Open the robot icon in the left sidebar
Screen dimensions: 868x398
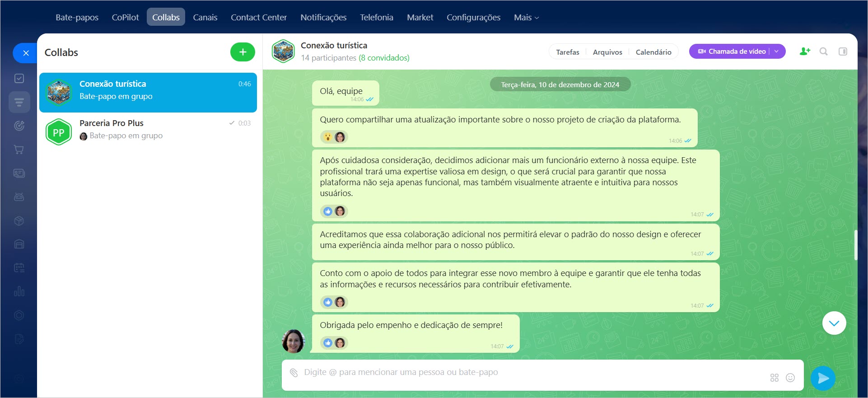pos(19,197)
